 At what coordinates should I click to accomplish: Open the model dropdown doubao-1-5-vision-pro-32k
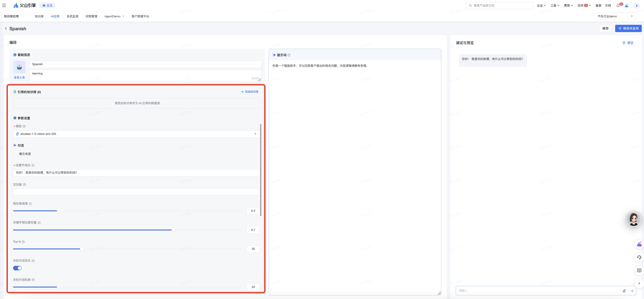tap(136, 134)
